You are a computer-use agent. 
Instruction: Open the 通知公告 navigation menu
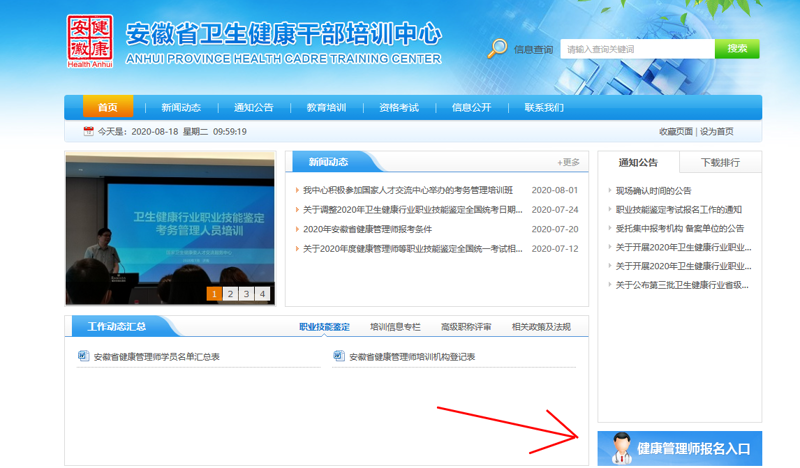(254, 108)
